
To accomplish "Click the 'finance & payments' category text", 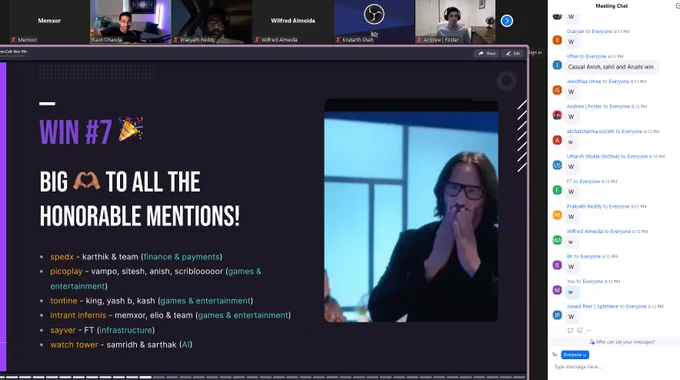I will point(182,257).
